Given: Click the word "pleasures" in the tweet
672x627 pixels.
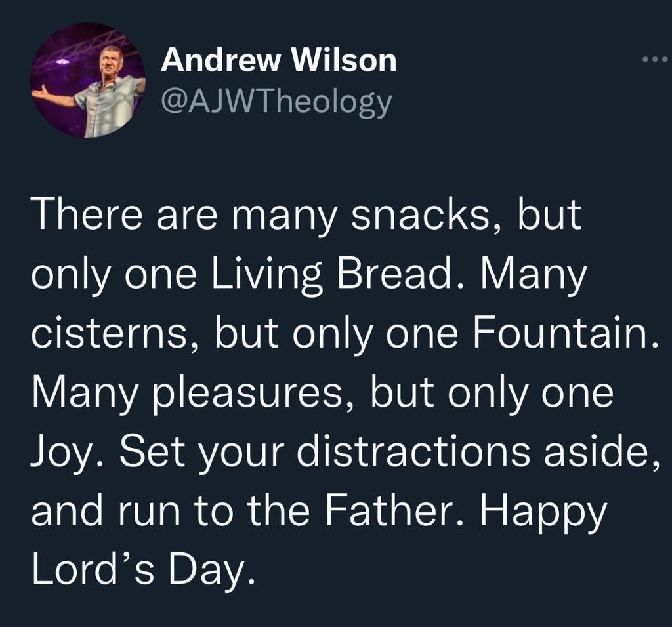Looking at the screenshot, I should click(x=249, y=394).
